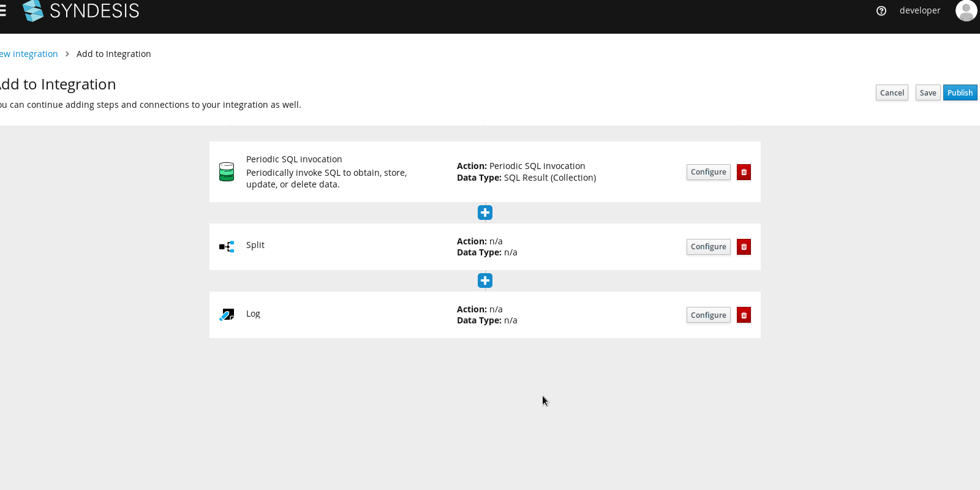Configure the Split step
The width and height of the screenshot is (980, 490).
click(x=708, y=247)
